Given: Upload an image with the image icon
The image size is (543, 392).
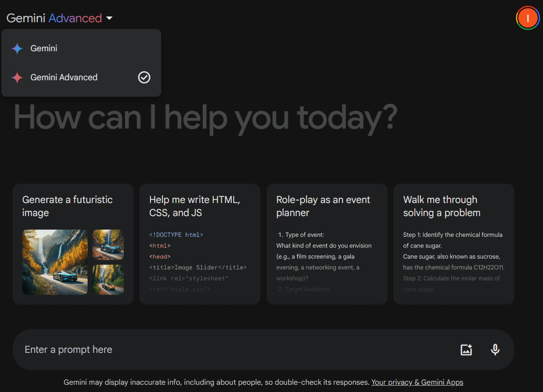Looking at the screenshot, I should pyautogui.click(x=466, y=350).
